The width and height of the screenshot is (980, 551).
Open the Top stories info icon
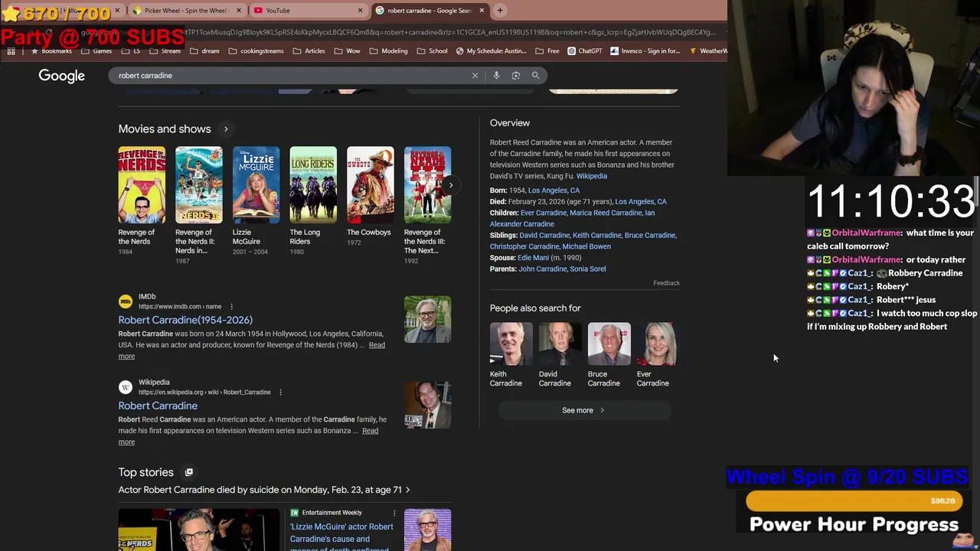tap(189, 472)
